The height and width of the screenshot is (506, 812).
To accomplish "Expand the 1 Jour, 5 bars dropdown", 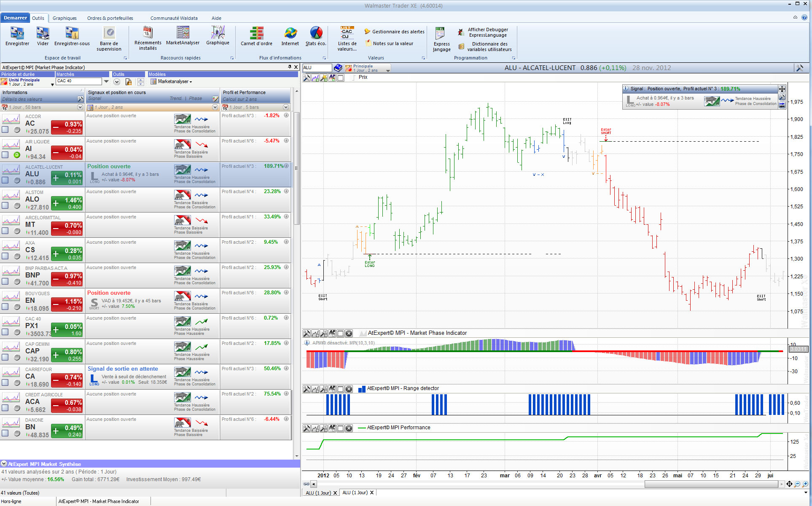I will point(286,108).
